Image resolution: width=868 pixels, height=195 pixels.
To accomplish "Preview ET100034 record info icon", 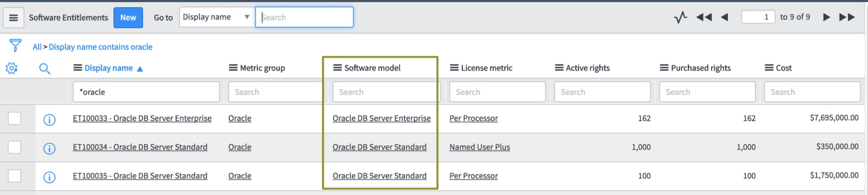I will click(49, 149).
